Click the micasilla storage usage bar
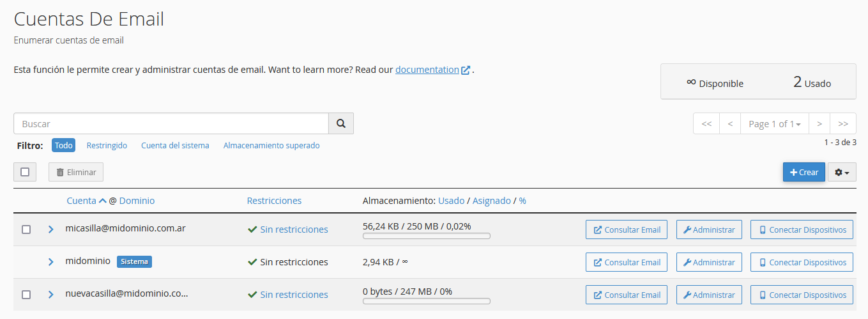The height and width of the screenshot is (319, 868). pos(426,236)
